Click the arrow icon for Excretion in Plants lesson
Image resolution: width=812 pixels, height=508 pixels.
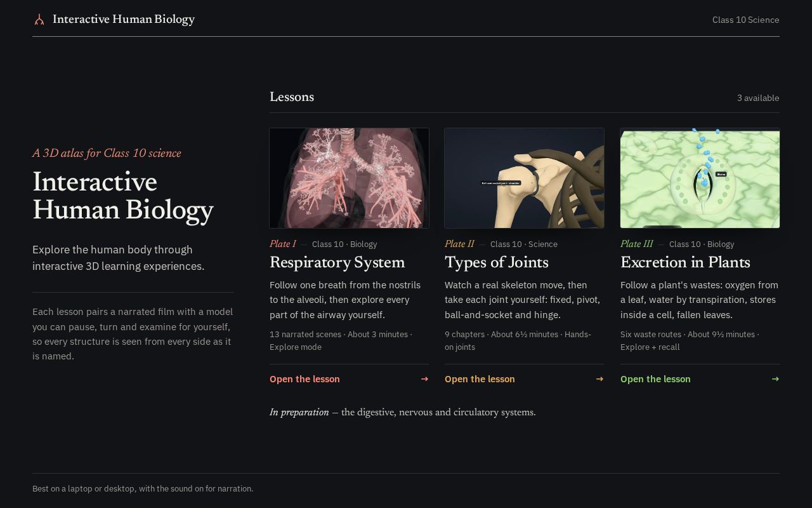point(775,379)
